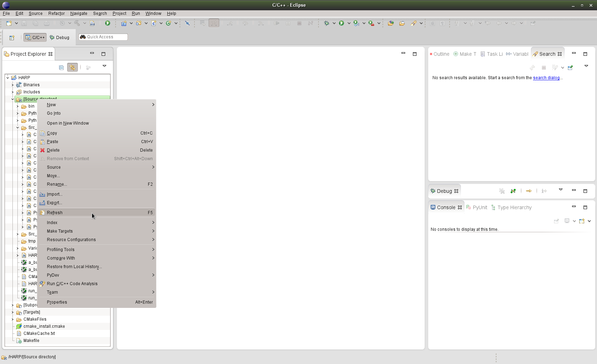This screenshot has width=597, height=364.
Task: Open the Outline tab
Action: tap(440, 54)
